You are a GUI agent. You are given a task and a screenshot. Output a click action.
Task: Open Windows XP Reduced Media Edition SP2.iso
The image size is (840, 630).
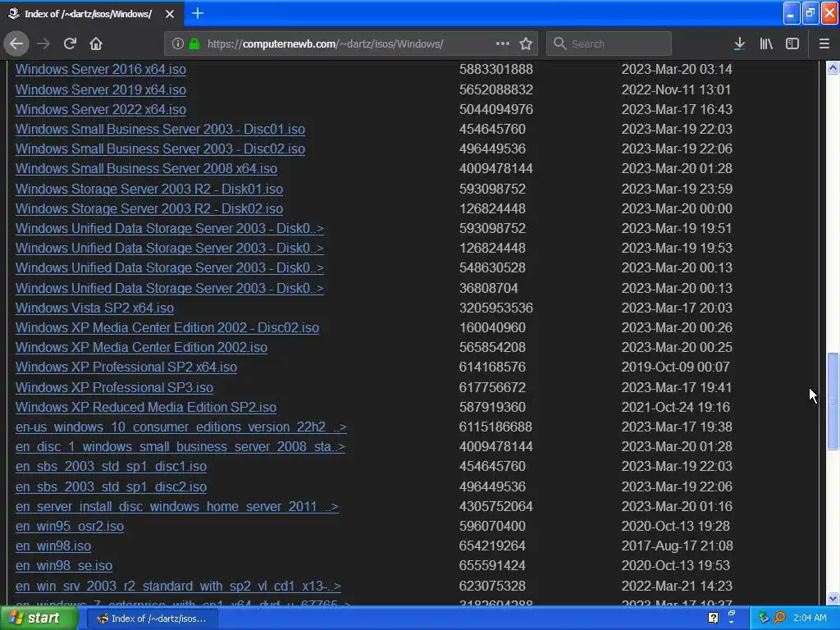(x=146, y=407)
